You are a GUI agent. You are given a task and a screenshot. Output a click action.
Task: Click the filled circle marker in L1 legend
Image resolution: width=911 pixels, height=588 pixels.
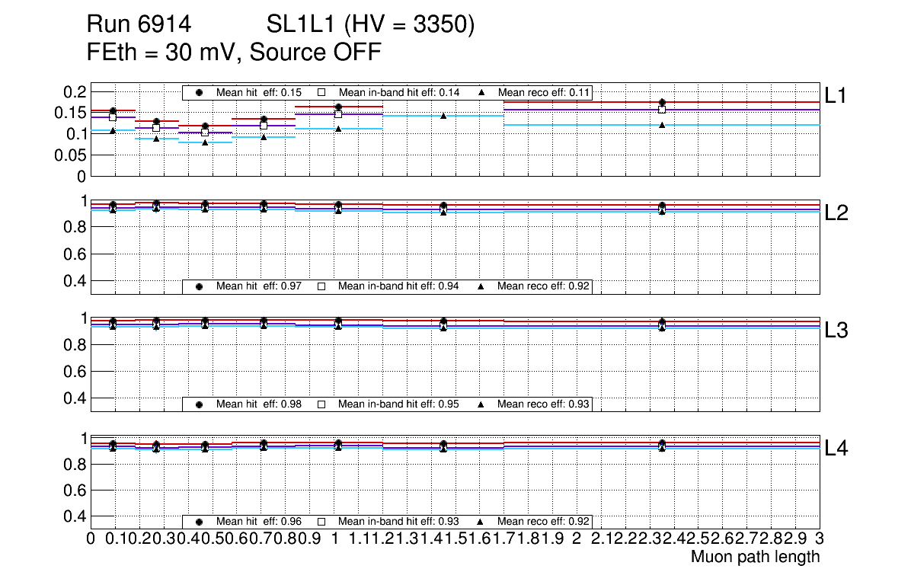pos(199,92)
